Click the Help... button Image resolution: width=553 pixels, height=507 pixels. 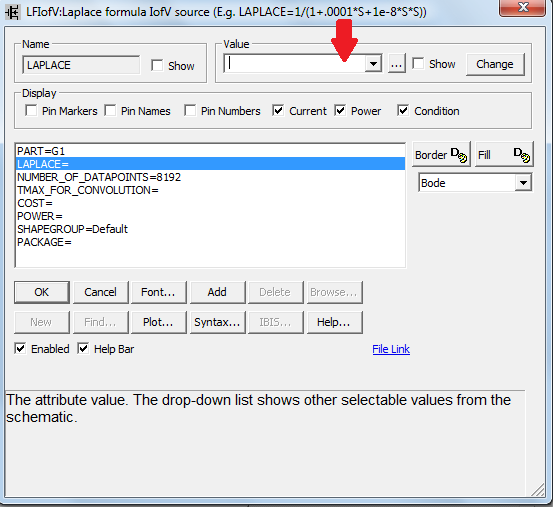click(x=334, y=322)
